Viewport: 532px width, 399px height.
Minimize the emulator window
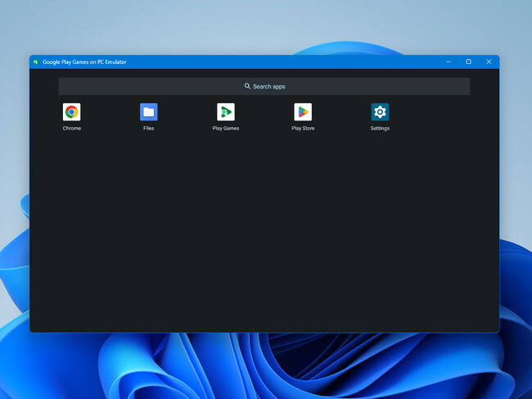449,61
